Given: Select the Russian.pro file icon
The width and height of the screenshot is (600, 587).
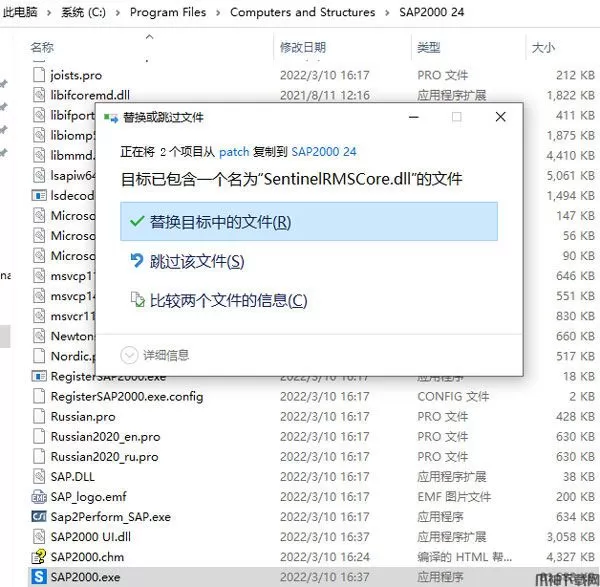Looking at the screenshot, I should pos(39,416).
